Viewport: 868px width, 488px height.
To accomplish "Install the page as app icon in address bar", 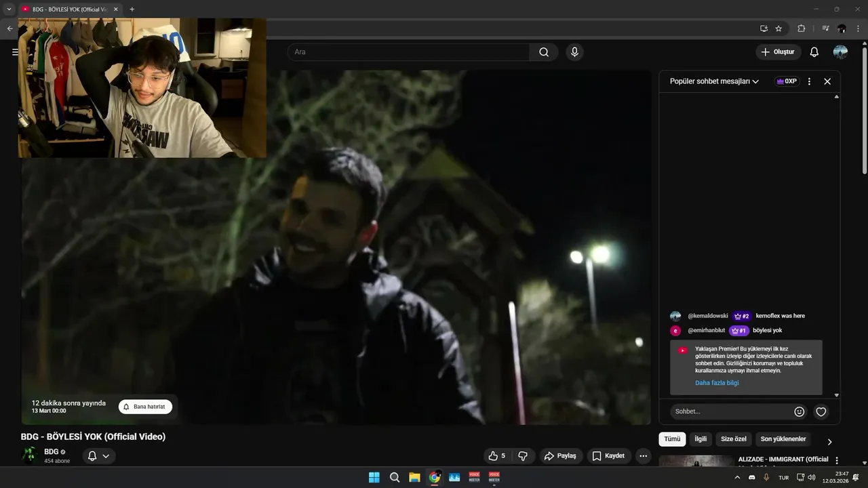I will pyautogui.click(x=764, y=28).
